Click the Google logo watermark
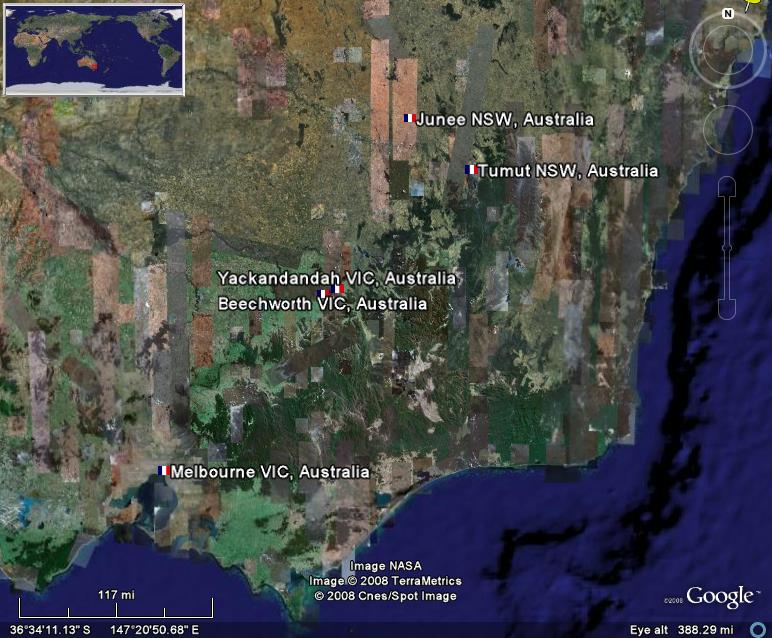 (719, 597)
